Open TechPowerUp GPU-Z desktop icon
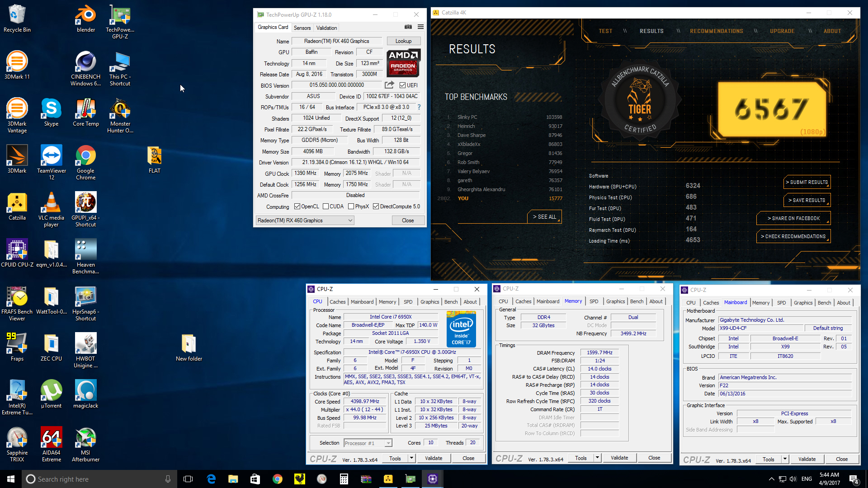 click(x=120, y=22)
